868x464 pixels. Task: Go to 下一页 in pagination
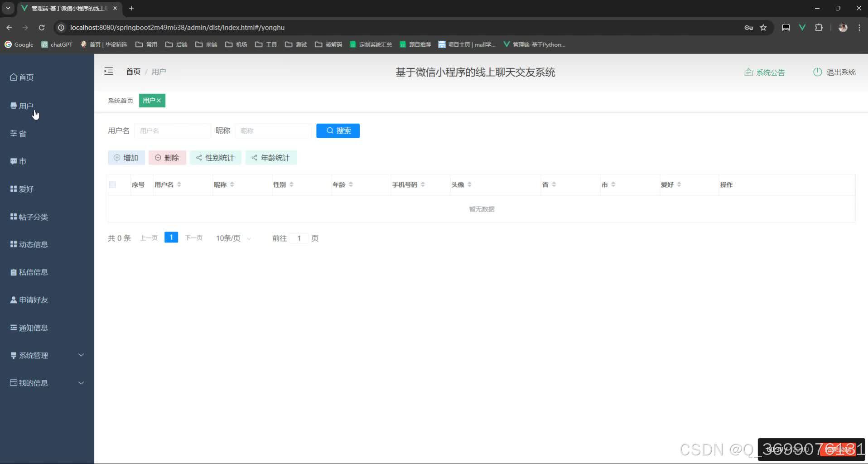pyautogui.click(x=193, y=237)
